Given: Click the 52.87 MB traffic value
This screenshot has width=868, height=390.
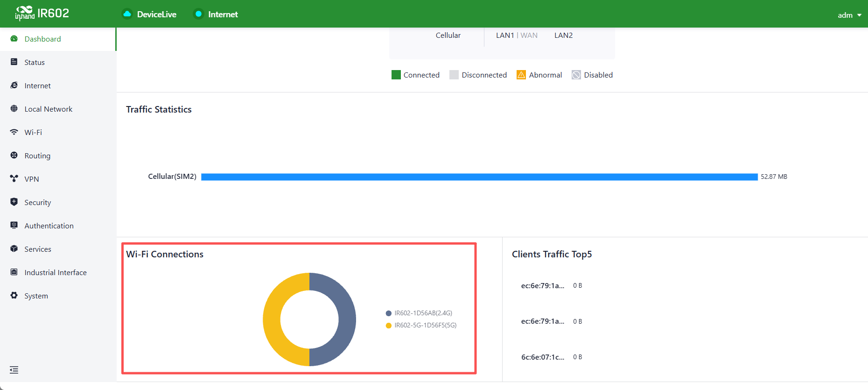Looking at the screenshot, I should tap(774, 177).
